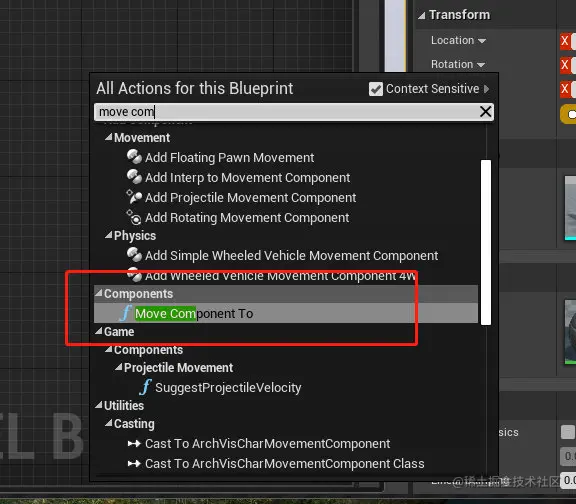Select Add Floating Pawn Movement
Screen dimensions: 576x504
coord(230,158)
